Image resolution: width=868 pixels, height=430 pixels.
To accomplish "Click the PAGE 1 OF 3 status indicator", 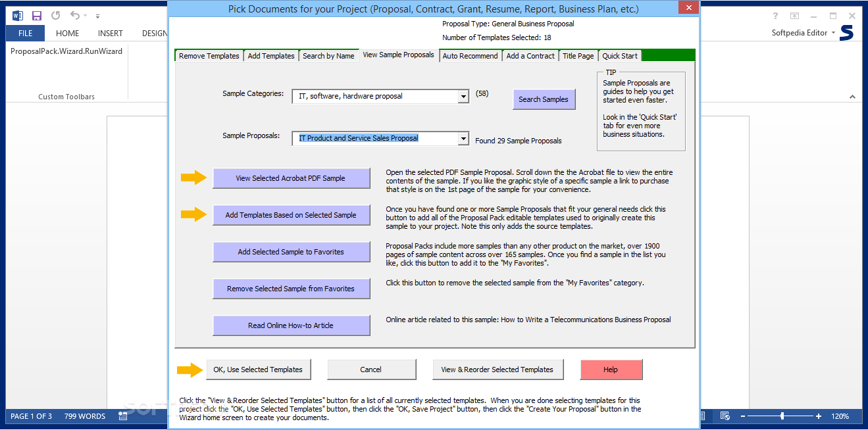I will (x=32, y=416).
